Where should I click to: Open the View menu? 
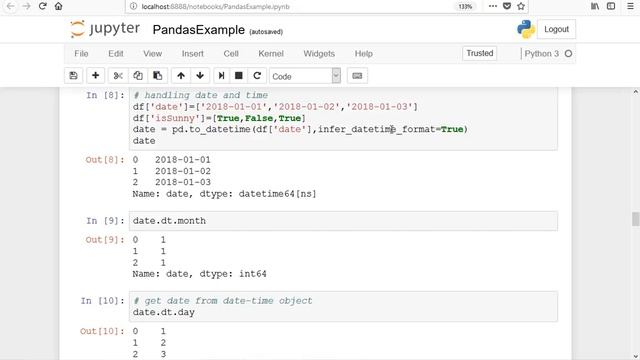pyautogui.click(x=152, y=53)
